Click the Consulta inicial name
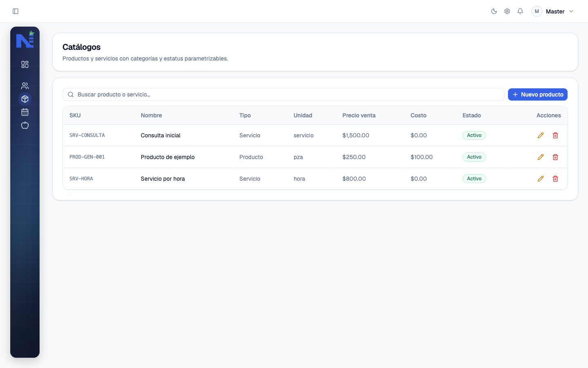588x368 pixels. [160, 135]
